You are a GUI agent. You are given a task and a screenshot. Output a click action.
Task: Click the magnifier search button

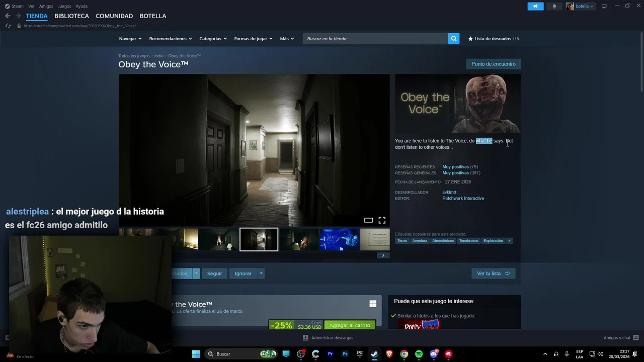(x=454, y=39)
